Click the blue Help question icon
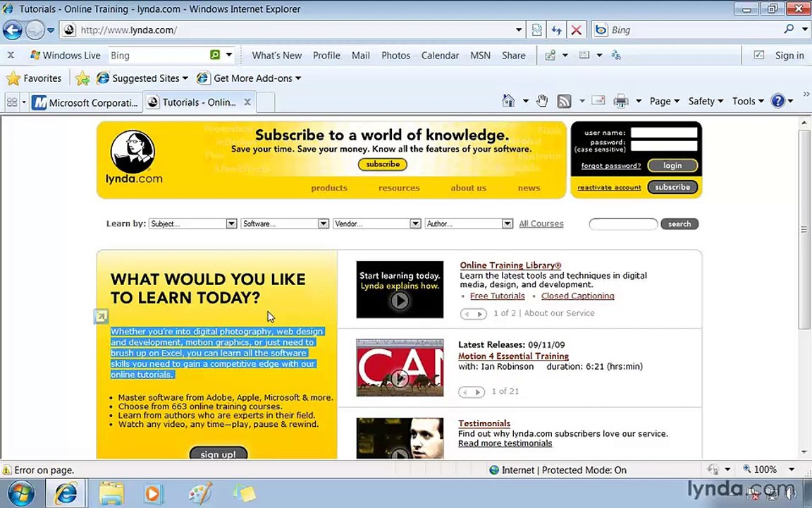 coord(777,101)
